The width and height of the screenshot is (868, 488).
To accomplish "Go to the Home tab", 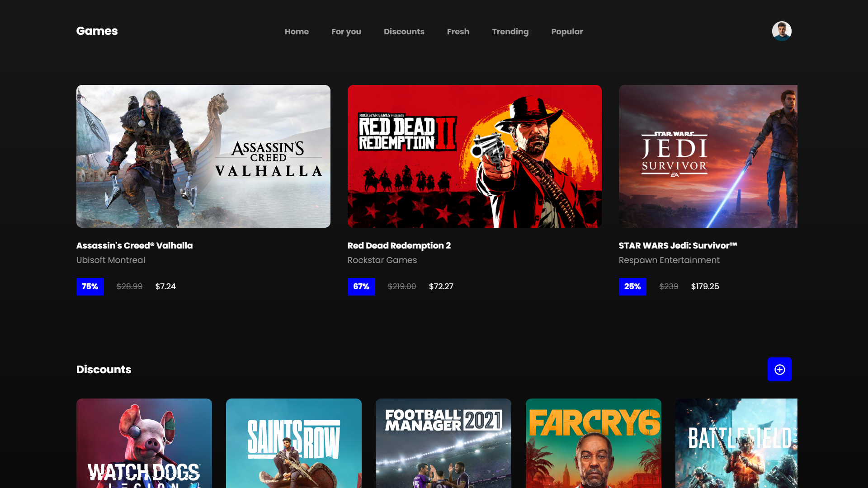I will click(x=297, y=32).
